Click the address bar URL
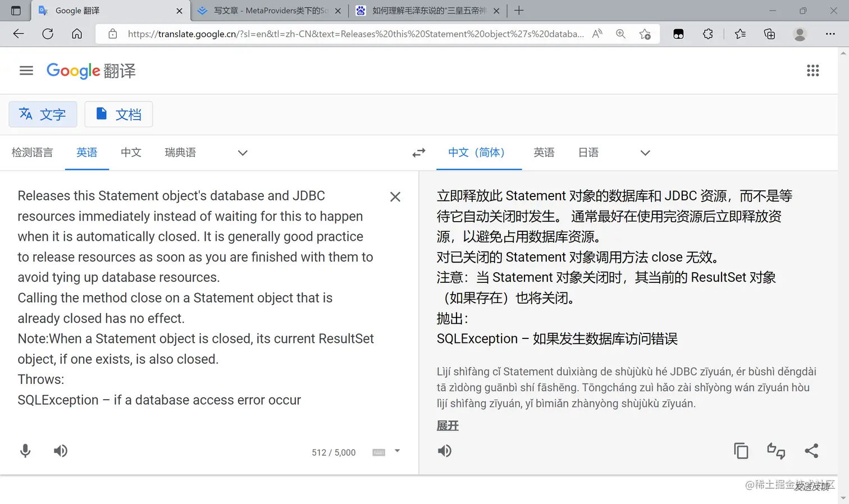Viewport: 849px width, 504px height. [355, 34]
